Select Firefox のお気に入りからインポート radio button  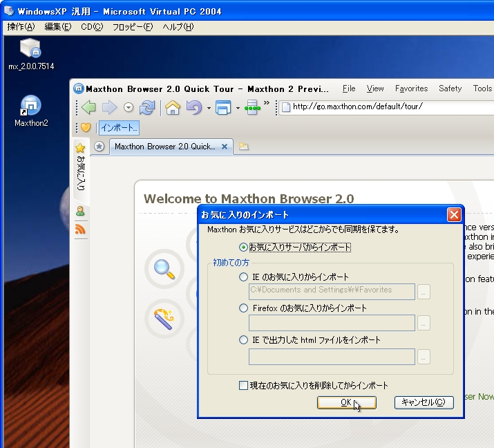(243, 308)
